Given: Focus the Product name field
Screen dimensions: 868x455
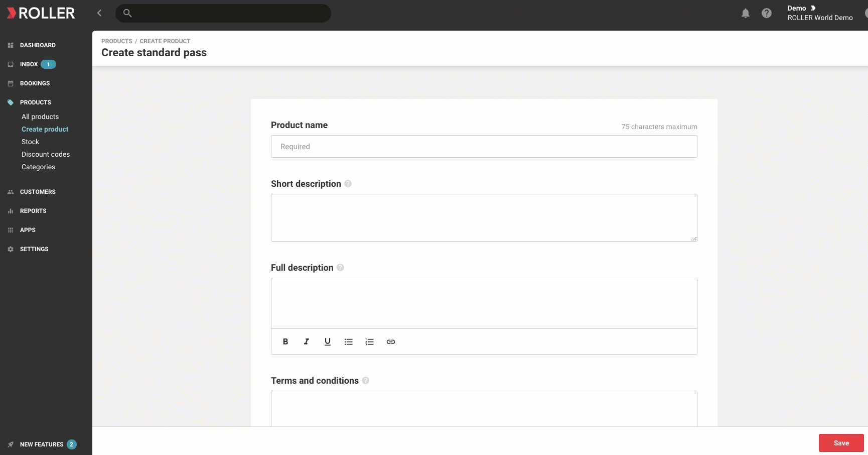Looking at the screenshot, I should point(484,146).
